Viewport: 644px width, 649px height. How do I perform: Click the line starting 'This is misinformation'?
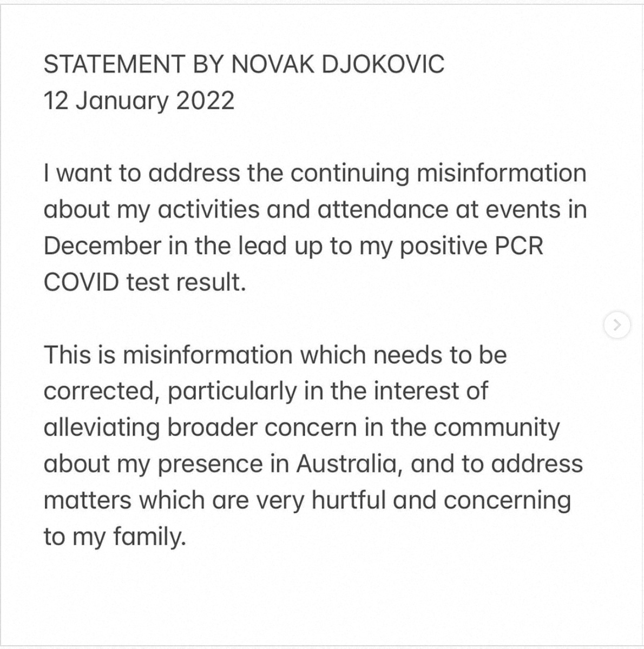tap(275, 355)
